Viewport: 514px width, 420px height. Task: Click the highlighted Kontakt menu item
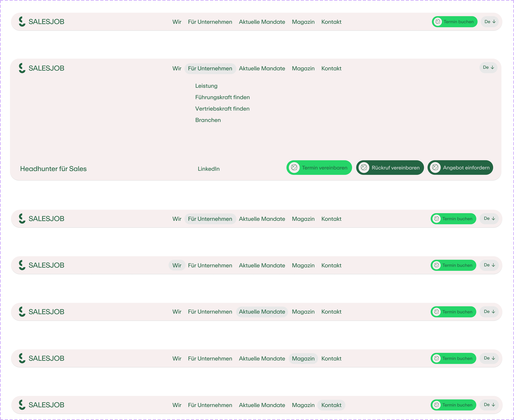click(x=331, y=405)
